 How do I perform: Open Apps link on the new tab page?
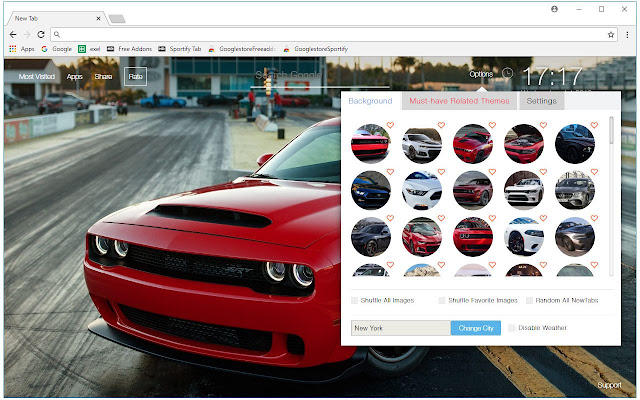click(x=75, y=76)
